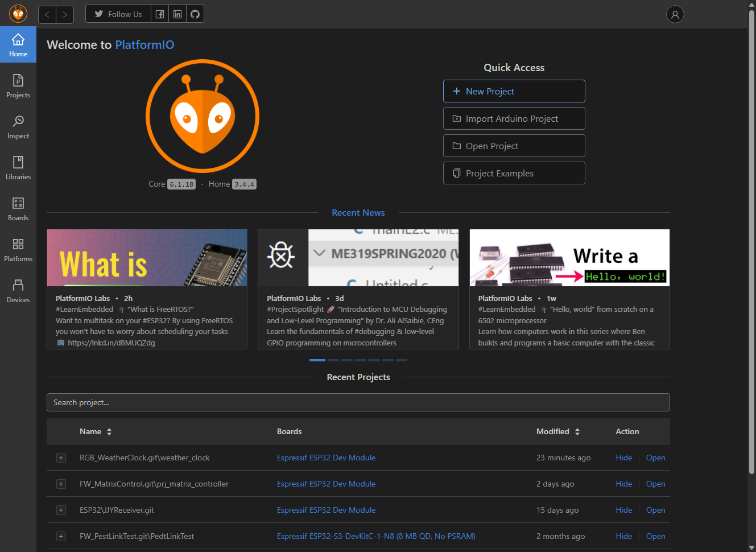Viewport: 756px width, 552px height.
Task: Sort projects by Modified column
Action: coord(577,432)
